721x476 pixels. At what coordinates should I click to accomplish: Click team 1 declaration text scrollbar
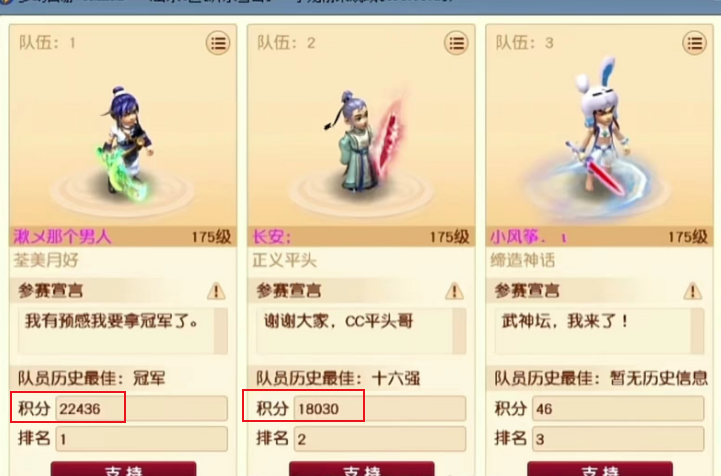[x=221, y=331]
